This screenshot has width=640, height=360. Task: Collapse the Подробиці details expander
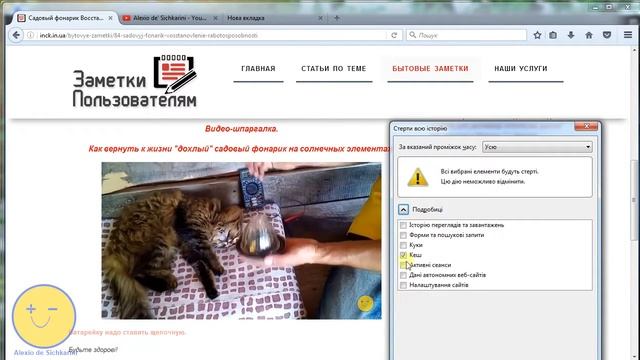click(403, 209)
